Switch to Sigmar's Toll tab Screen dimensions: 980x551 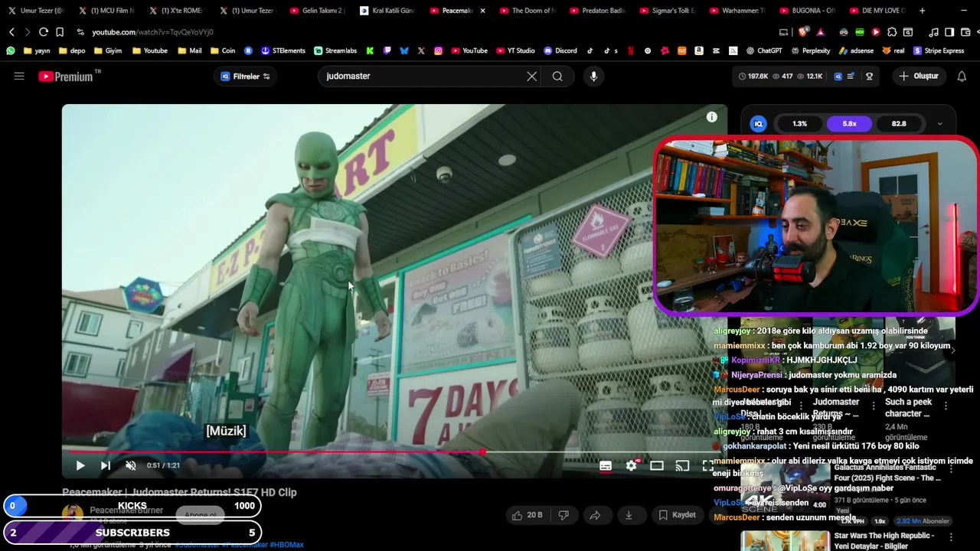pos(667,11)
